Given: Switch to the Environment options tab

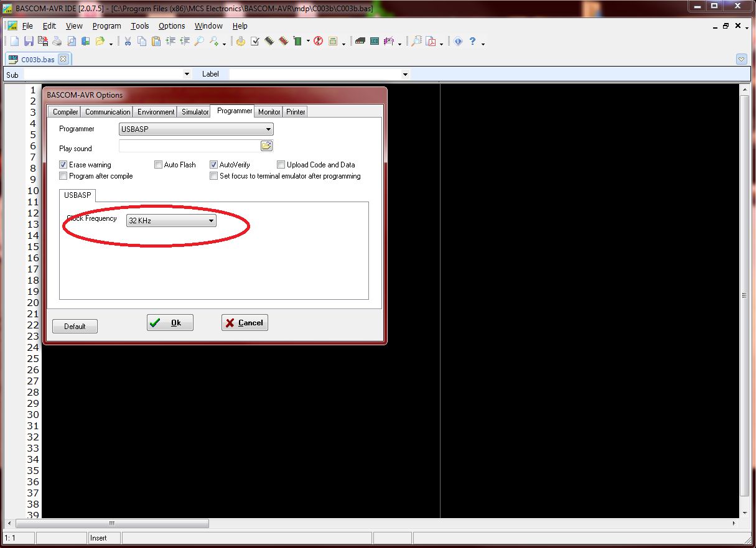Looking at the screenshot, I should point(156,112).
